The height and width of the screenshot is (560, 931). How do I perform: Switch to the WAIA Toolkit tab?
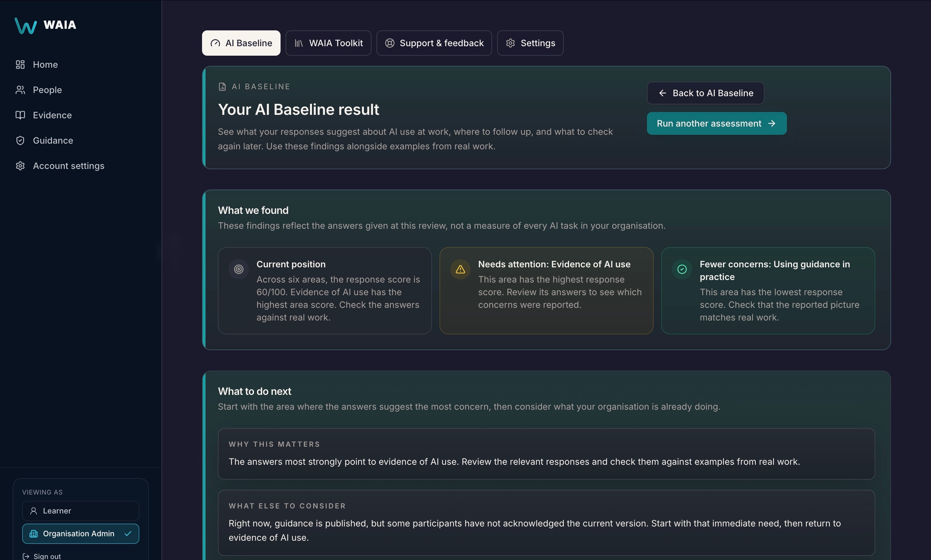(x=328, y=43)
